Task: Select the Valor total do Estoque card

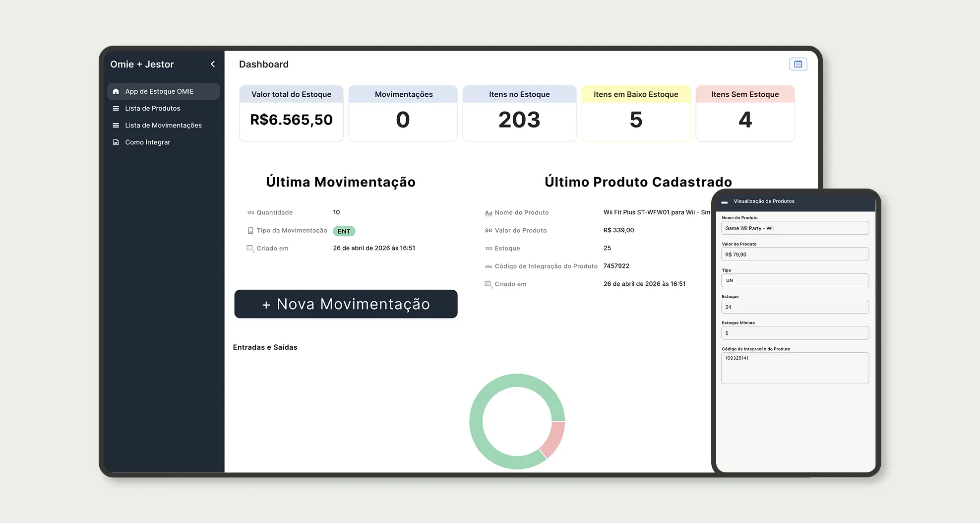Action: [x=291, y=114]
